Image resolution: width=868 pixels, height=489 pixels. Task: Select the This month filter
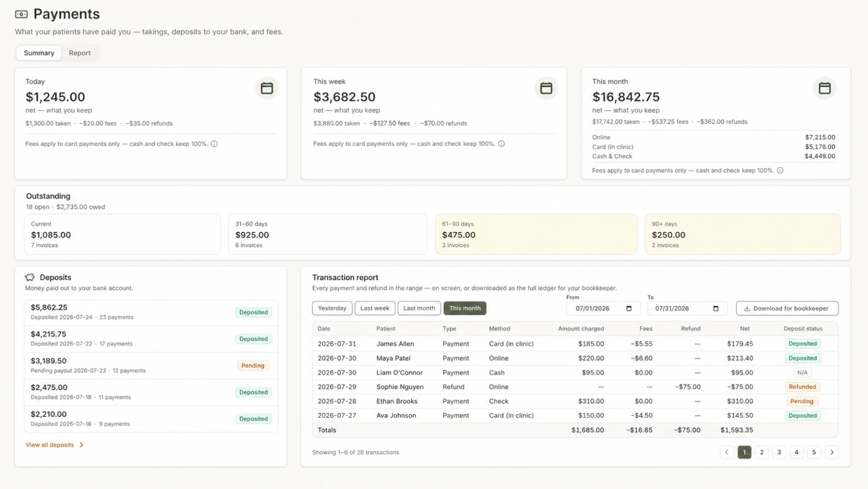point(465,308)
